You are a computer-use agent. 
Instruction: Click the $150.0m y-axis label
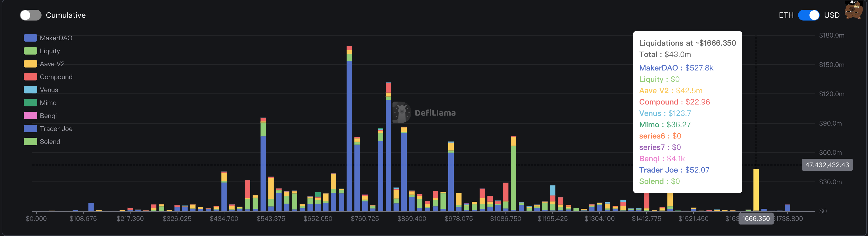click(x=832, y=65)
